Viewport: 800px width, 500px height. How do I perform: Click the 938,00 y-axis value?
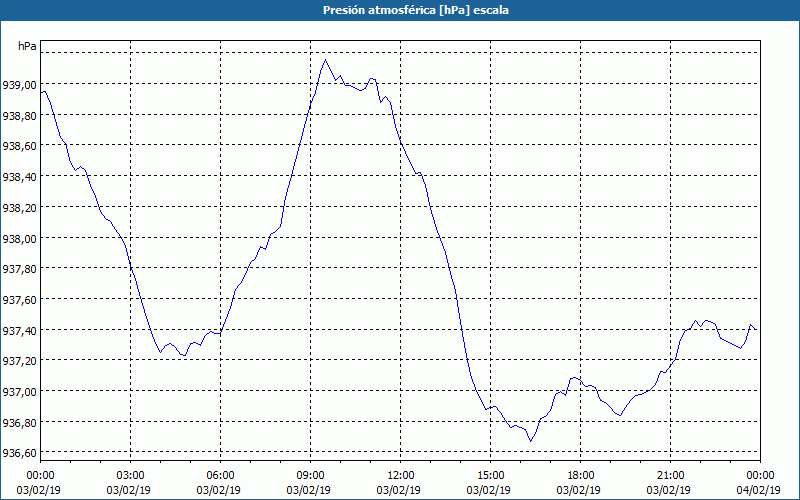point(19,239)
